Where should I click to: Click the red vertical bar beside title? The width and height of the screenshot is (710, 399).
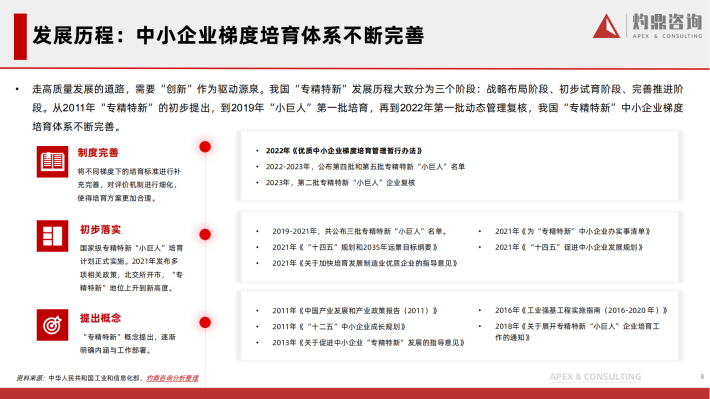pyautogui.click(x=20, y=37)
